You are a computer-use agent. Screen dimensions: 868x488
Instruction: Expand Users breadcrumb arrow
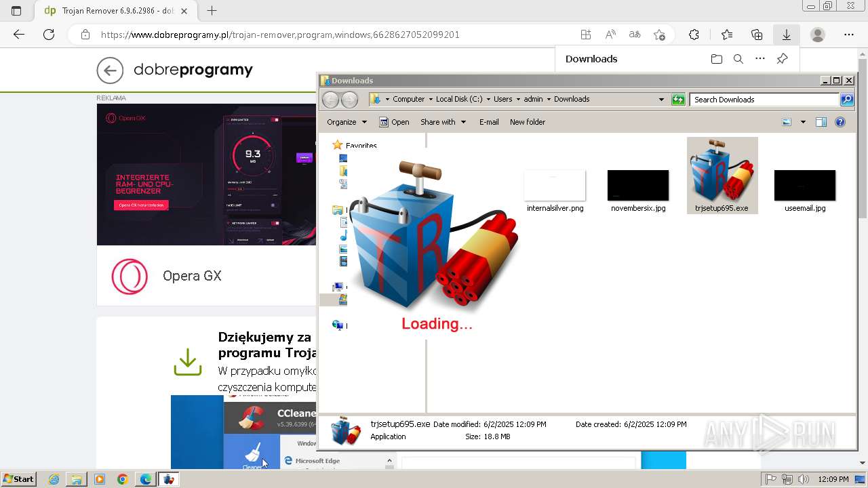point(518,99)
